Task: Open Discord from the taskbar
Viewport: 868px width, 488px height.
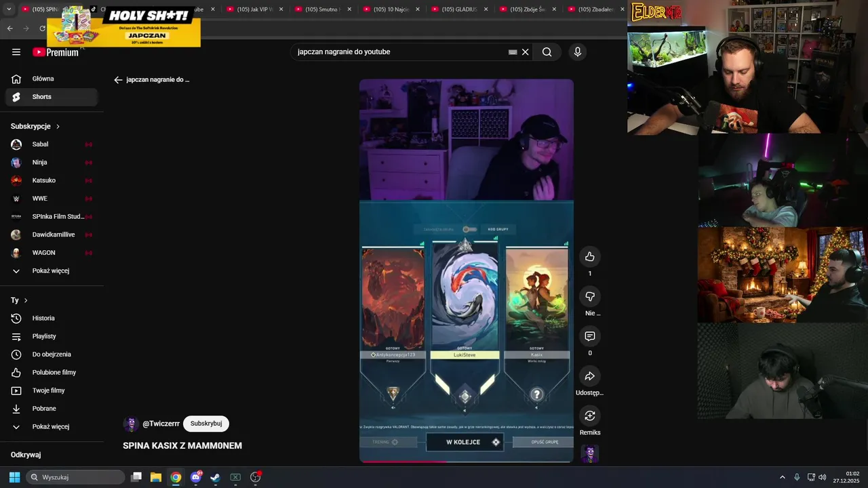Action: (196, 477)
